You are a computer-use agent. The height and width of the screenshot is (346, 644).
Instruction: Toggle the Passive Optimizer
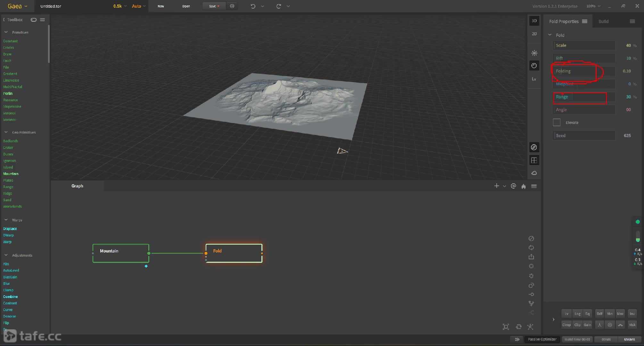542,339
